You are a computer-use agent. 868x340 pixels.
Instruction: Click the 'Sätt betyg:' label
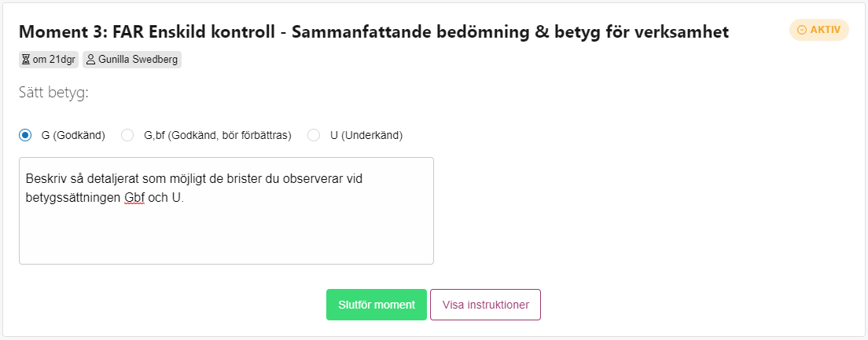click(x=53, y=93)
